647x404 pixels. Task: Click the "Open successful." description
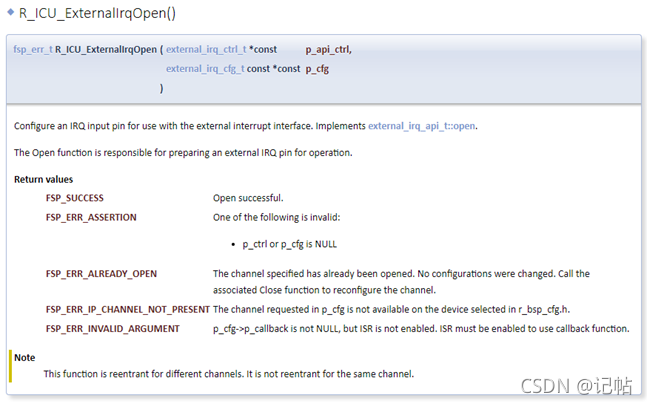click(248, 198)
